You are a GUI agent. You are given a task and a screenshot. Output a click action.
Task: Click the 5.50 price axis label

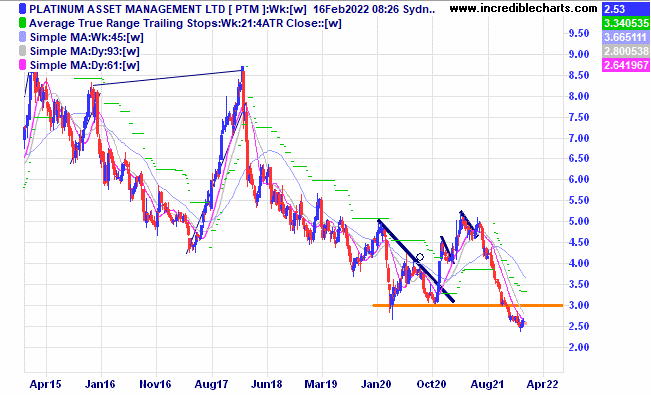(x=579, y=200)
